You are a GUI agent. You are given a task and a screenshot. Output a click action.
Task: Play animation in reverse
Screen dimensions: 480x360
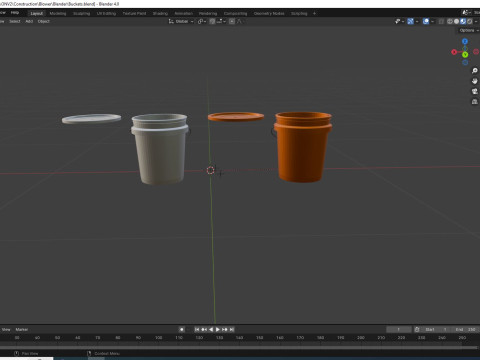pos(211,329)
